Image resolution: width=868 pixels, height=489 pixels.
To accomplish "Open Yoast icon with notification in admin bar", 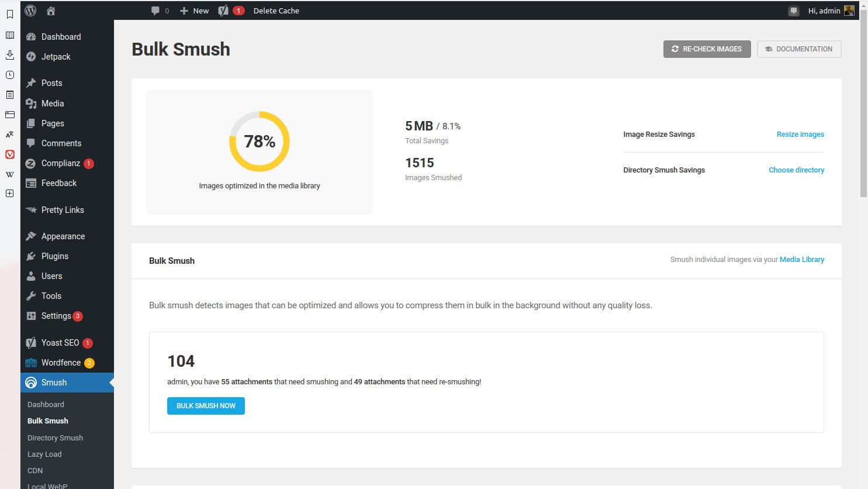I will 231,11.
